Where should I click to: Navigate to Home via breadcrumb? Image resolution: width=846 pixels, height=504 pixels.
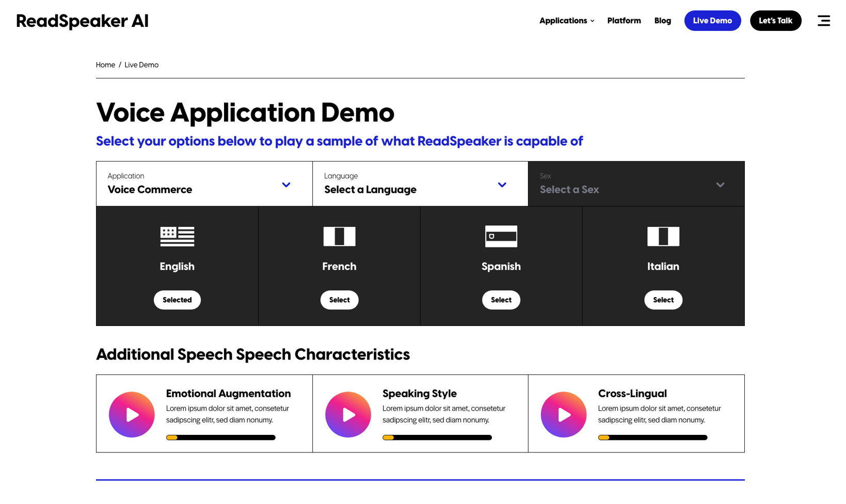105,65
